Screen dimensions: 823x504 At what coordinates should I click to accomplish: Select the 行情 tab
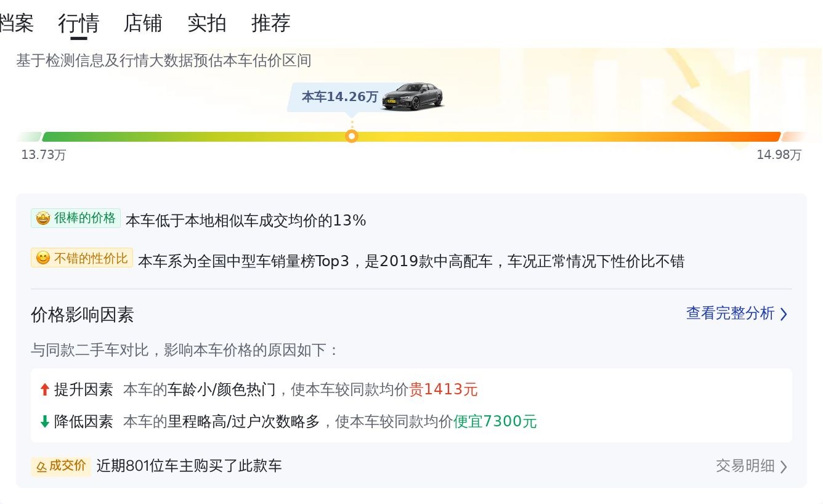pos(78,23)
